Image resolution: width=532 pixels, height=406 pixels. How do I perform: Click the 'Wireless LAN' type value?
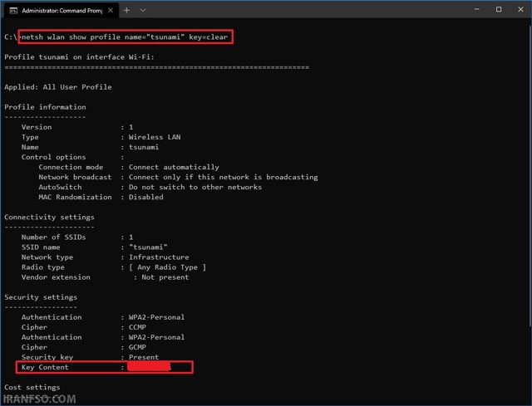[x=155, y=137]
